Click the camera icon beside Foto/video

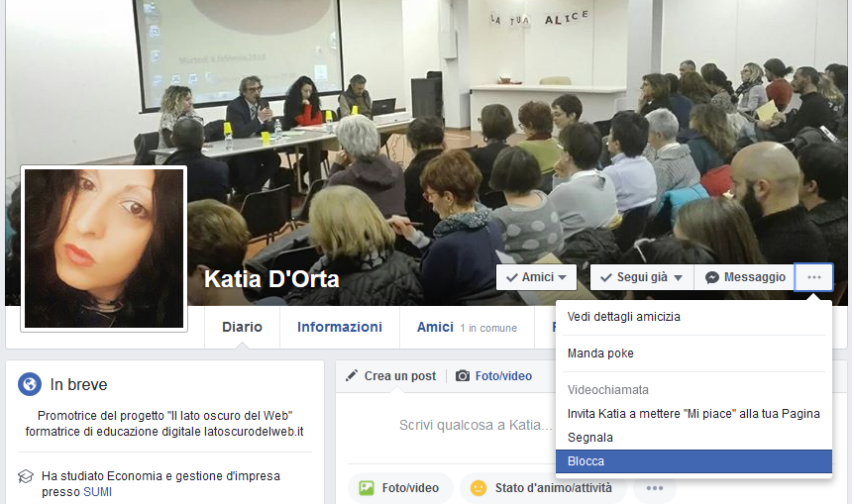coord(463,376)
